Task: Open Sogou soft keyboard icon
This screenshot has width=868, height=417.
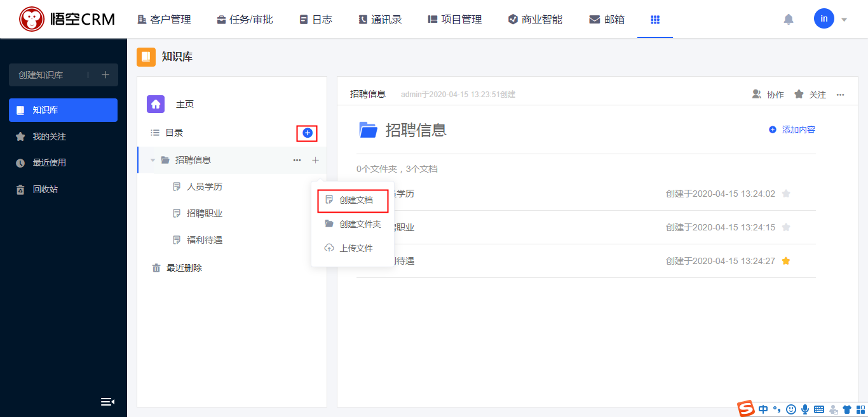Action: (819, 409)
